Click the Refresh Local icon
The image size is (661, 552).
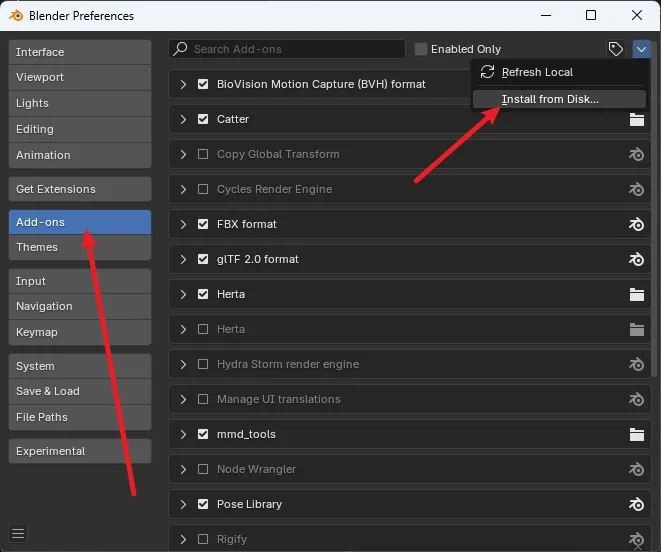click(x=487, y=72)
